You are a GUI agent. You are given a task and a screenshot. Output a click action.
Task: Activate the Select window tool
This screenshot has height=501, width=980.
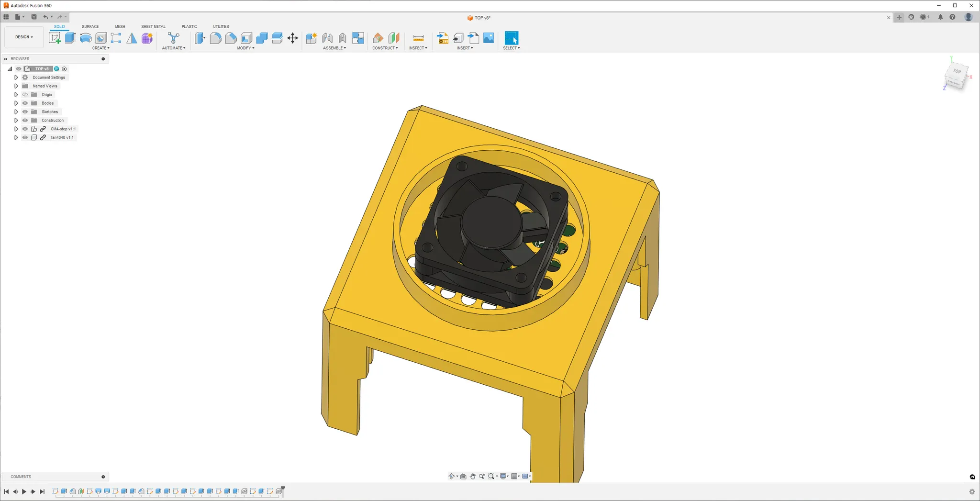pyautogui.click(x=512, y=38)
